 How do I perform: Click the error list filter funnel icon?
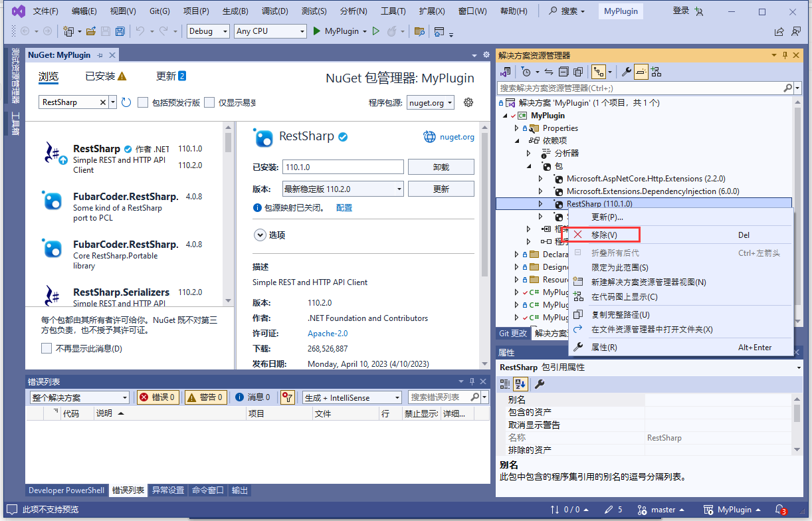tap(287, 397)
